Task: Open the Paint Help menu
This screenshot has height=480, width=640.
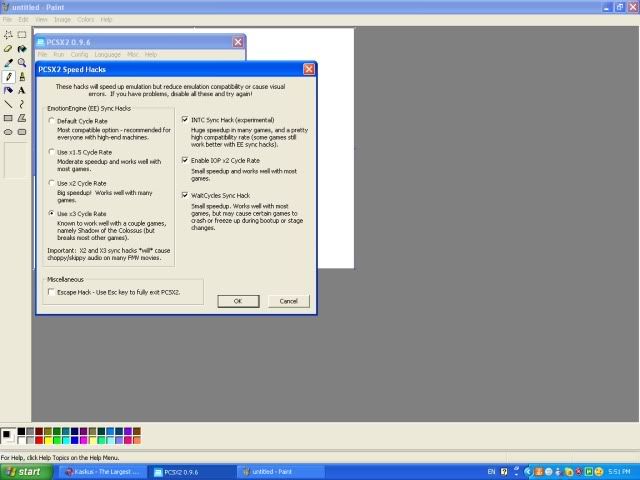Action: coord(106,20)
